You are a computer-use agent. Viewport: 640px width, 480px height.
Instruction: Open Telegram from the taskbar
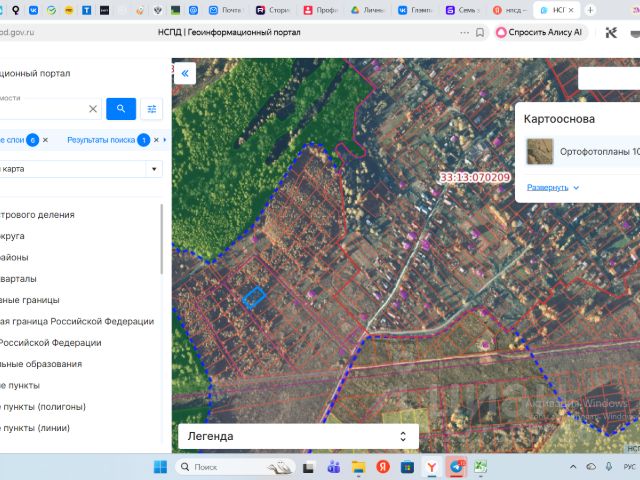tap(456, 467)
